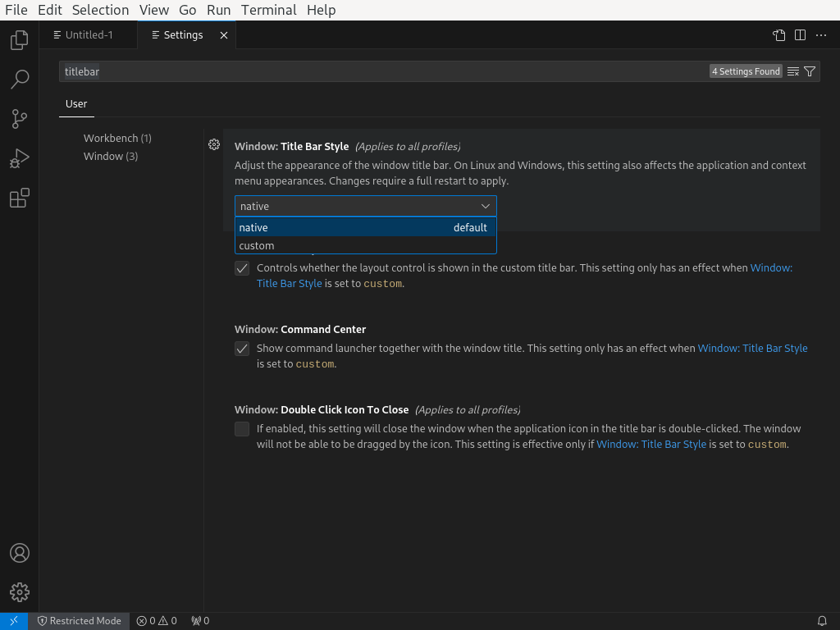The width and height of the screenshot is (840, 630).
Task: Click the ports forwarded status icon
Action: (x=200, y=621)
